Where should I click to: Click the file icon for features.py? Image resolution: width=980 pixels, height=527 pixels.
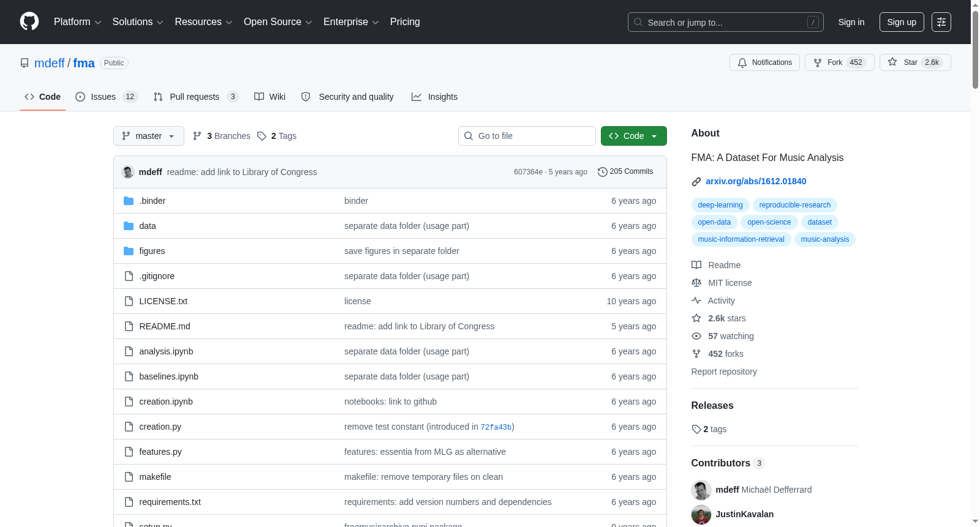pyautogui.click(x=129, y=452)
